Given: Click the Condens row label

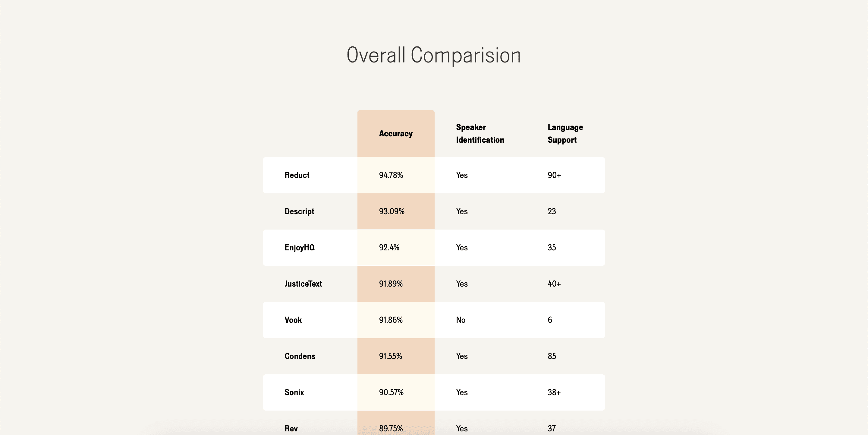Looking at the screenshot, I should pyautogui.click(x=300, y=356).
